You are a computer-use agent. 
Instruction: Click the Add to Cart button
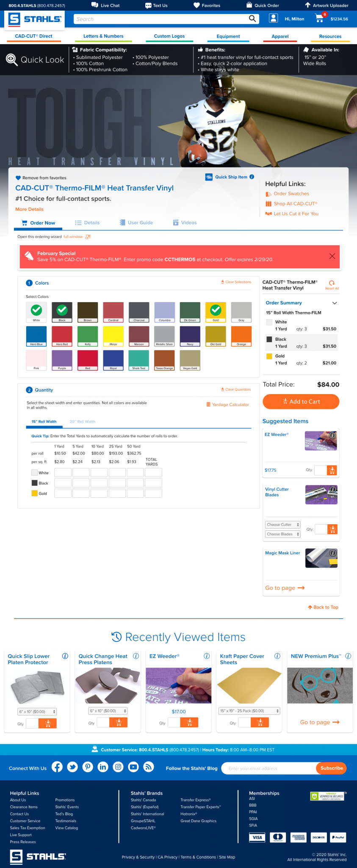(x=301, y=401)
